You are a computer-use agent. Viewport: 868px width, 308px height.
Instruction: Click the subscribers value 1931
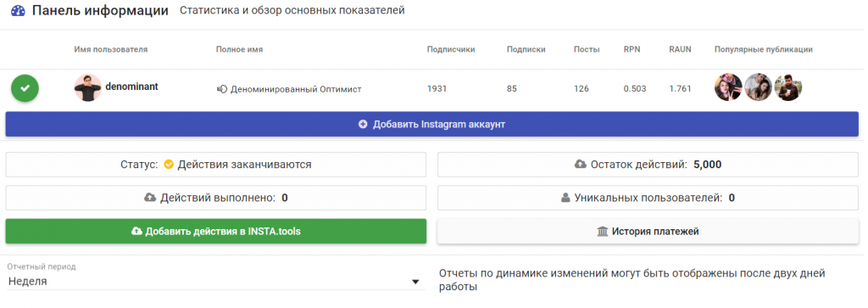click(437, 88)
